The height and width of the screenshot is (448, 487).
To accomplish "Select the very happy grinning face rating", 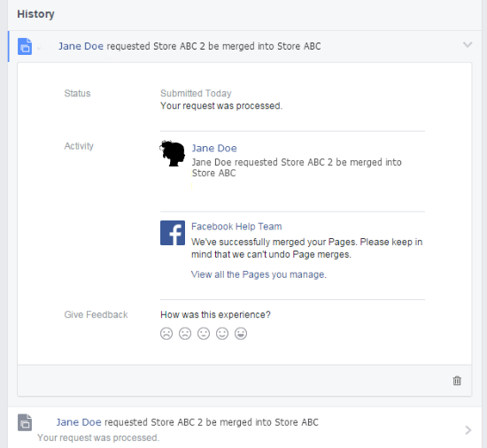I will (x=241, y=334).
